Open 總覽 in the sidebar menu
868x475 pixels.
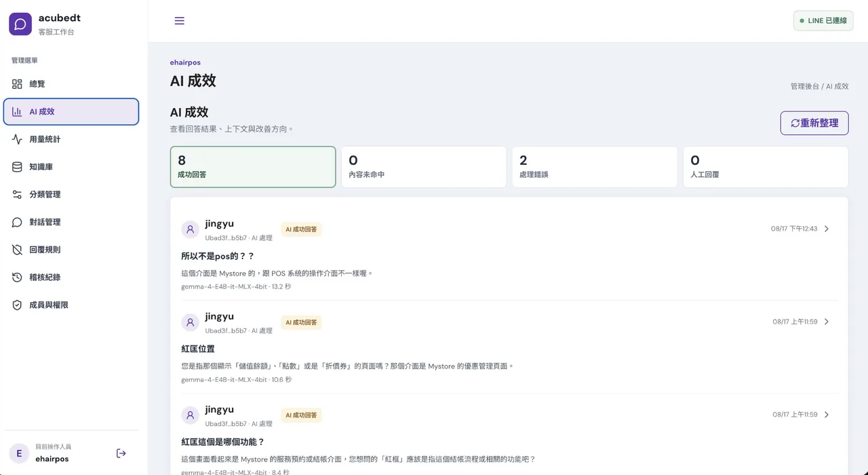[x=71, y=84]
